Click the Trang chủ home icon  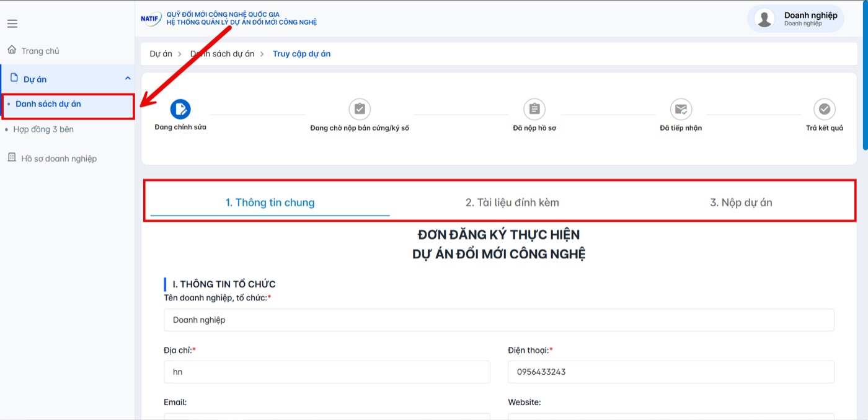click(x=12, y=50)
